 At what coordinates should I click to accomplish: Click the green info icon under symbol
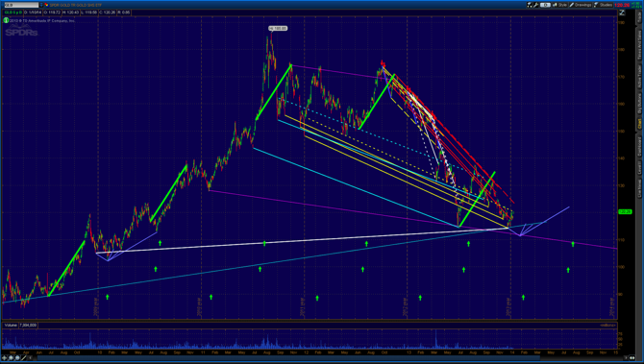coord(6,20)
